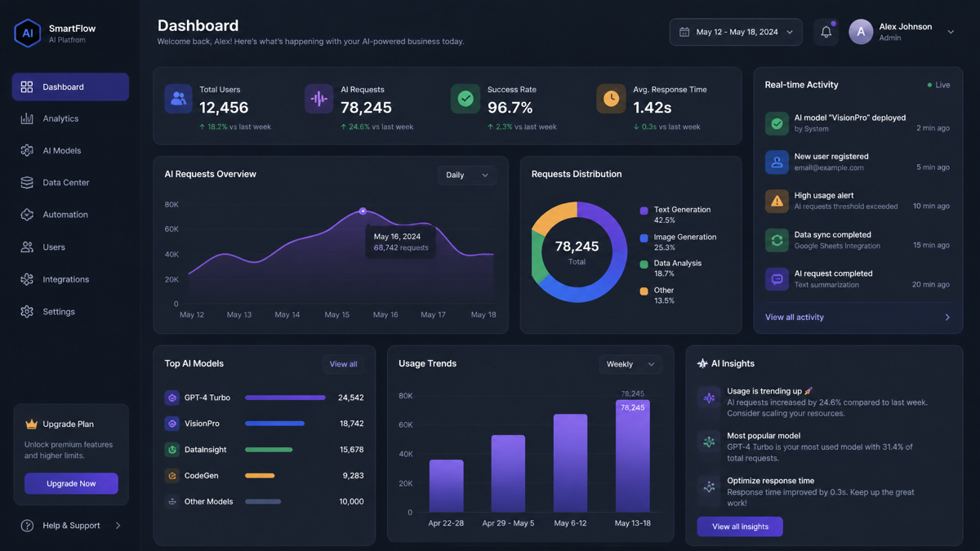
Task: Click the DataInsight model icon
Action: (x=171, y=450)
